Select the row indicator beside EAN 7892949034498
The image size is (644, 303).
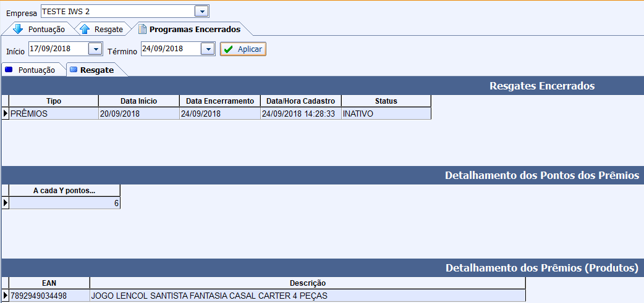[x=6, y=296]
